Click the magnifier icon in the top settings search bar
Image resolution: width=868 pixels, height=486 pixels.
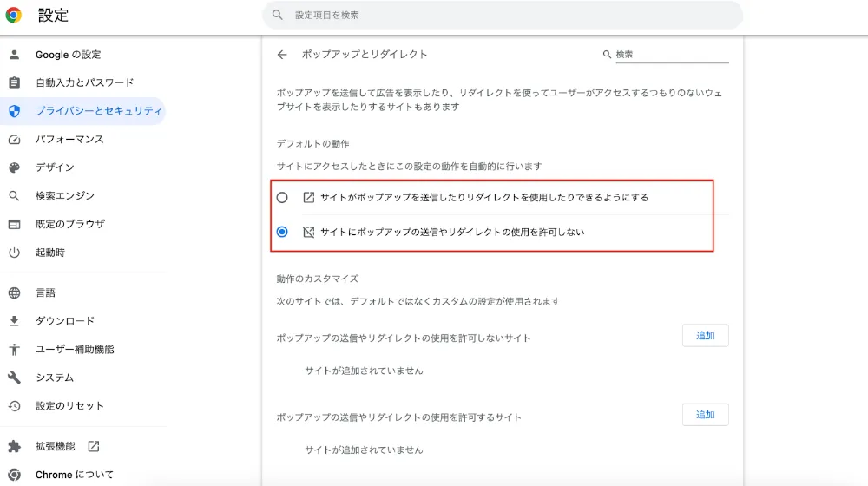point(278,15)
